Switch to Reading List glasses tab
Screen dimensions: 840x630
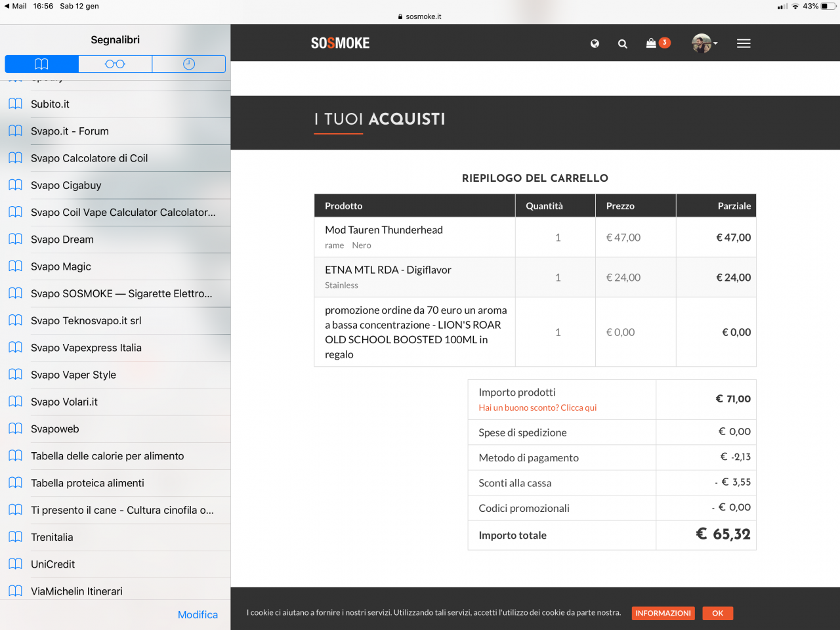click(x=115, y=64)
